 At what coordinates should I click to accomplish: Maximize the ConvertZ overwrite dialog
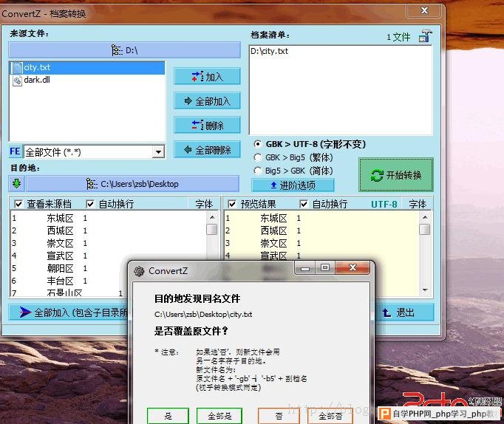click(x=325, y=267)
